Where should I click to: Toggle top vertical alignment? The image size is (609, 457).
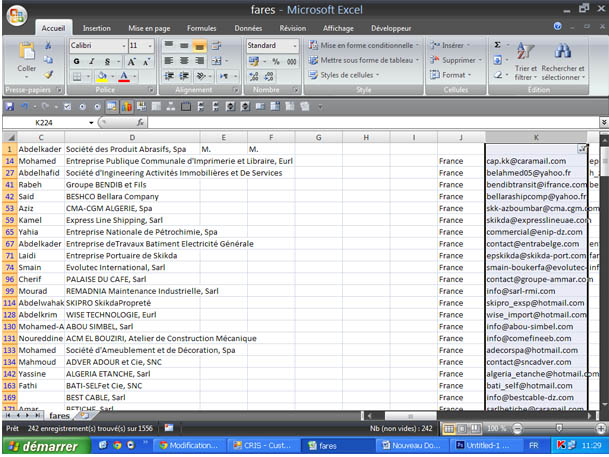[x=169, y=45]
